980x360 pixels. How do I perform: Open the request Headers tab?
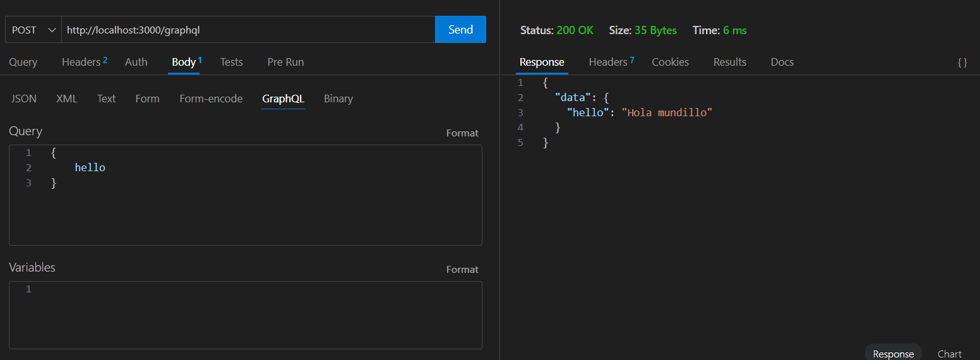pyautogui.click(x=84, y=62)
